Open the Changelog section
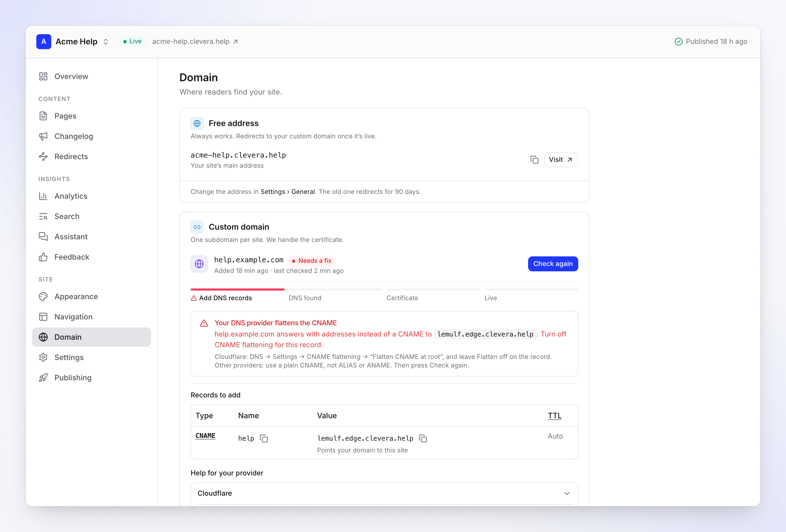Image resolution: width=786 pixels, height=532 pixels. [x=91, y=136]
